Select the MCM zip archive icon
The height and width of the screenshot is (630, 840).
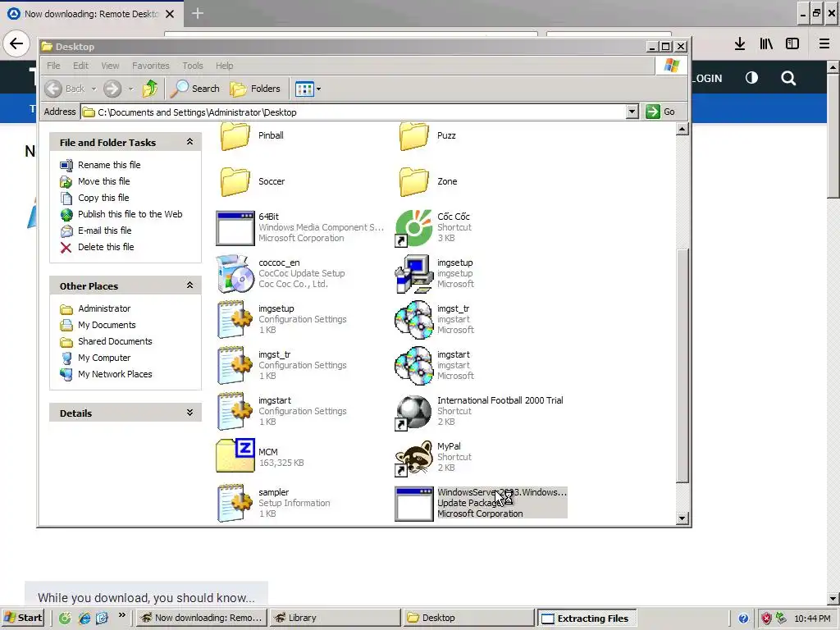235,456
